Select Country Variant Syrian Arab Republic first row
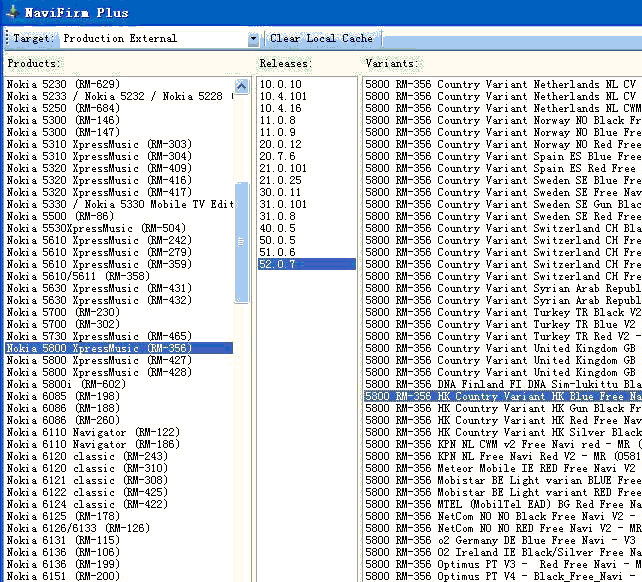Screen dimensions: 642x582 (x=500, y=288)
